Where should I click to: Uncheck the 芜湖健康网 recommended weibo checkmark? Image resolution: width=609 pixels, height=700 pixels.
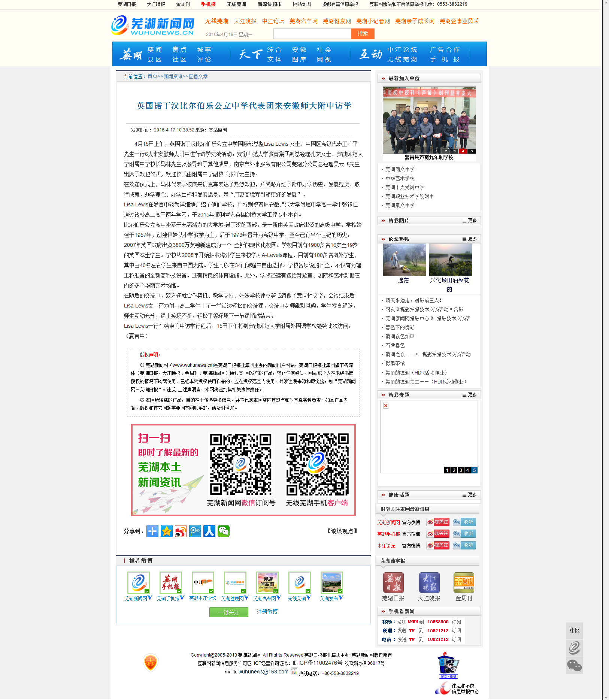[x=244, y=591]
